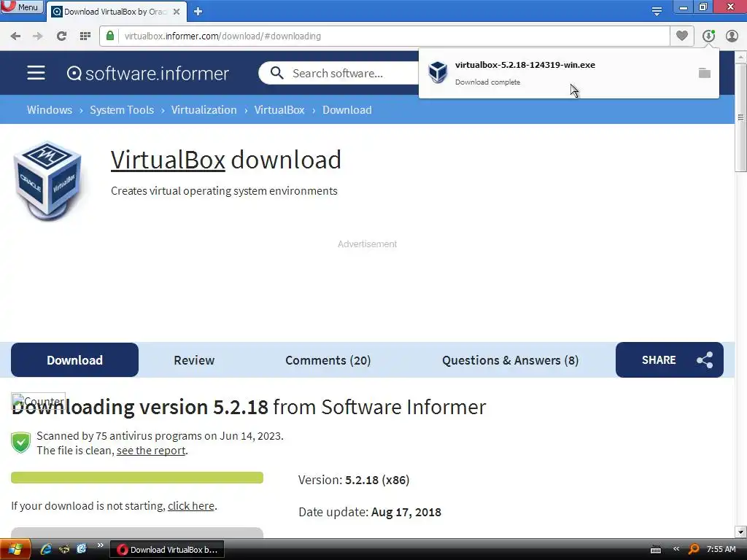Open the downloaded virtualbox-5.2.18-124319-win.exe file
Viewport: 747px width, 560px height.
point(525,65)
